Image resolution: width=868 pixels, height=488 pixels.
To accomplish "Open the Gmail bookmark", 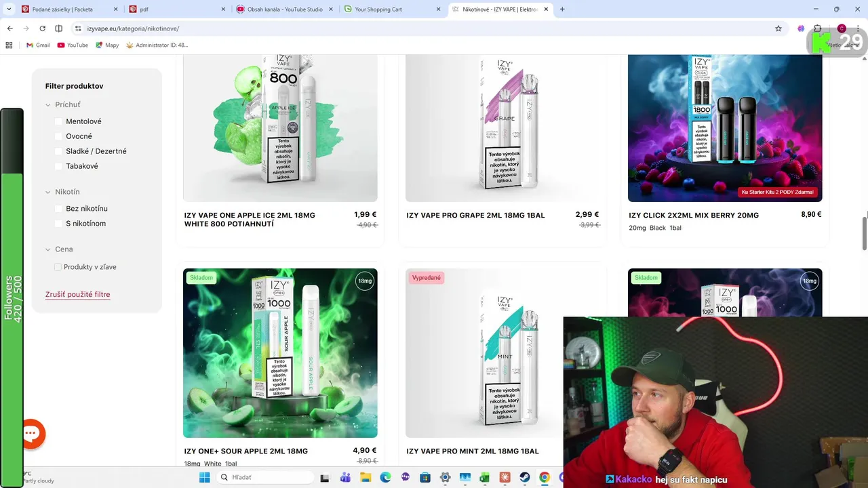I will (38, 45).
